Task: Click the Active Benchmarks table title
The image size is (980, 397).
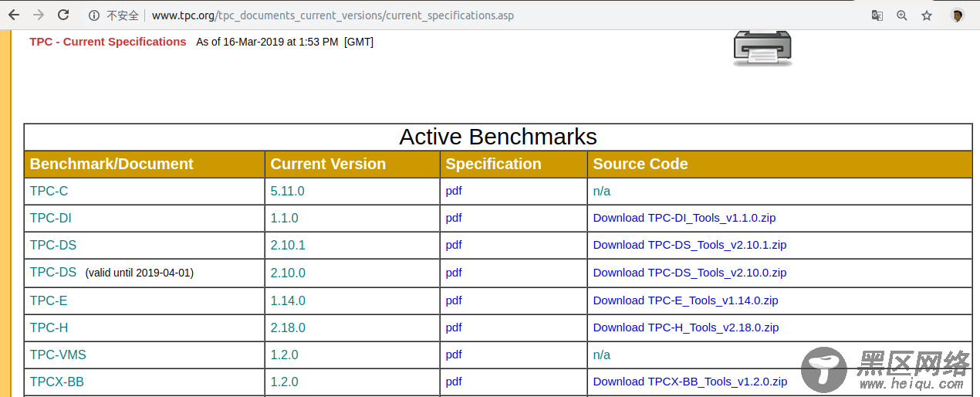Action: [498, 137]
